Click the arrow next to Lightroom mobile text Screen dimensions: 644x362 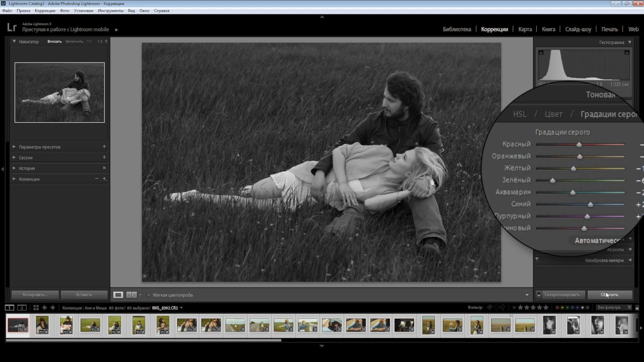pyautogui.click(x=116, y=30)
